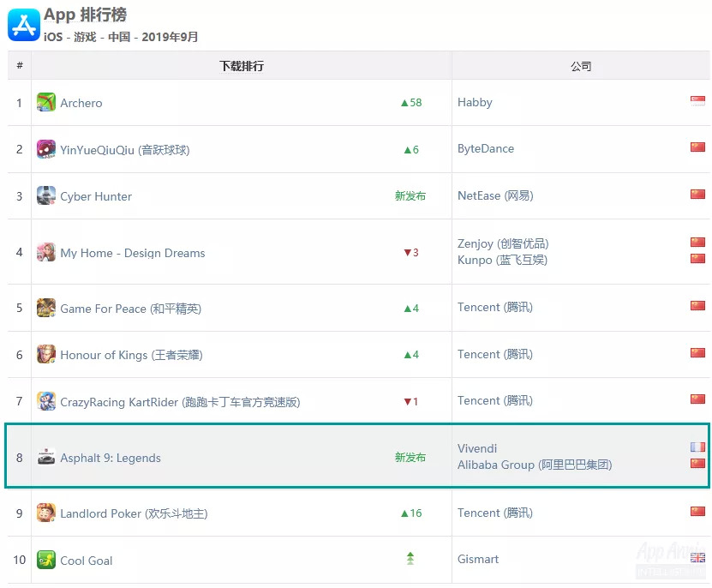Open the ByteDance company link
The width and height of the screenshot is (712, 588).
486,148
